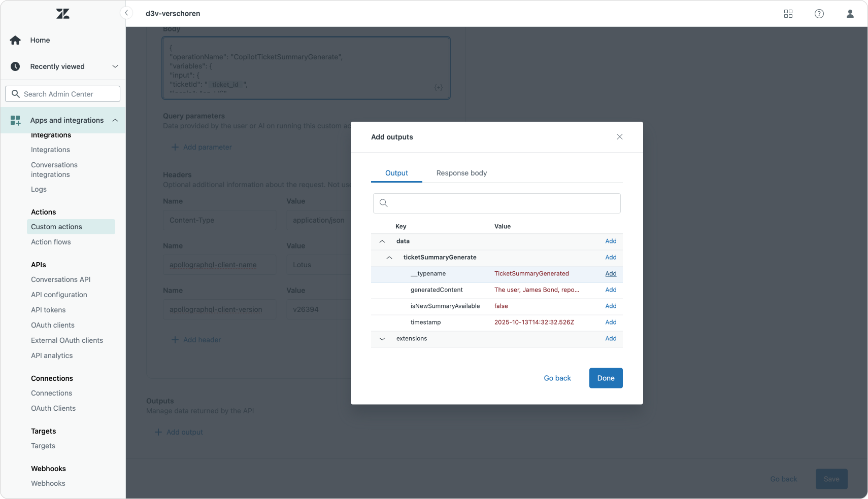Click the apollographql-client-name field
Image resolution: width=868 pixels, height=499 pixels.
click(219, 265)
